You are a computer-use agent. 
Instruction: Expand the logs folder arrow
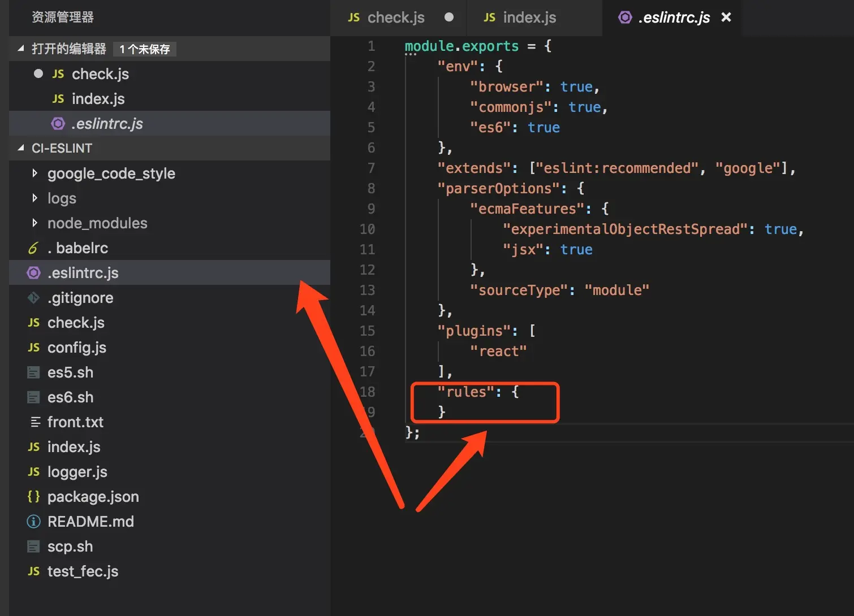click(35, 198)
